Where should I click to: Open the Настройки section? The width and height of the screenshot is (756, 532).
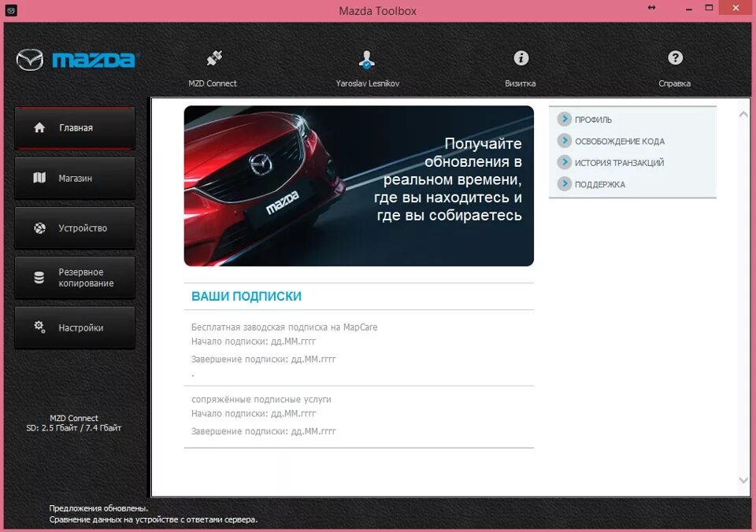(75, 327)
